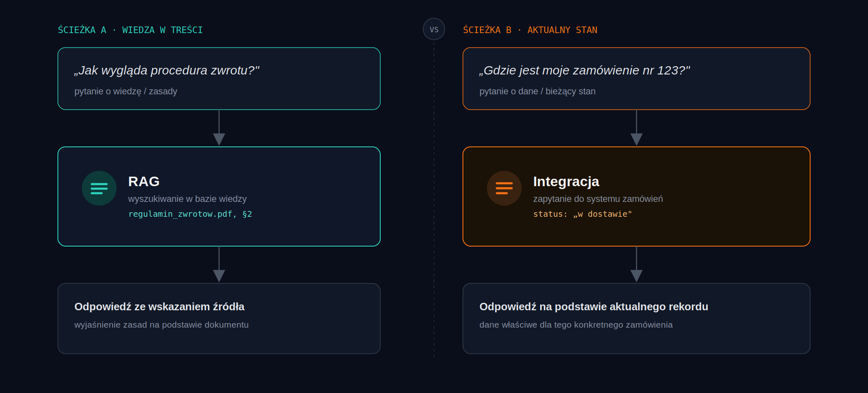Image resolution: width=868 pixels, height=393 pixels.
Task: Click "zapytanie do systemu zamówień" description
Action: point(598,199)
